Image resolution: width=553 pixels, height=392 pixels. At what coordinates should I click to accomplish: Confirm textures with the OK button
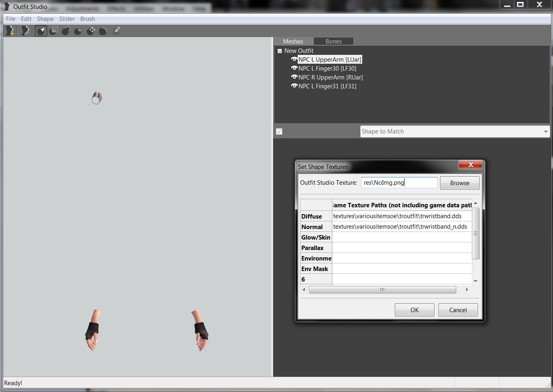click(414, 310)
